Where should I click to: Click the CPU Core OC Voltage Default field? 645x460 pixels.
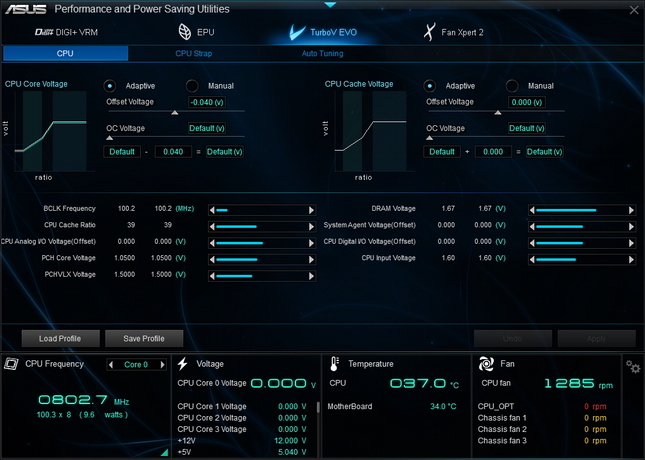207,128
